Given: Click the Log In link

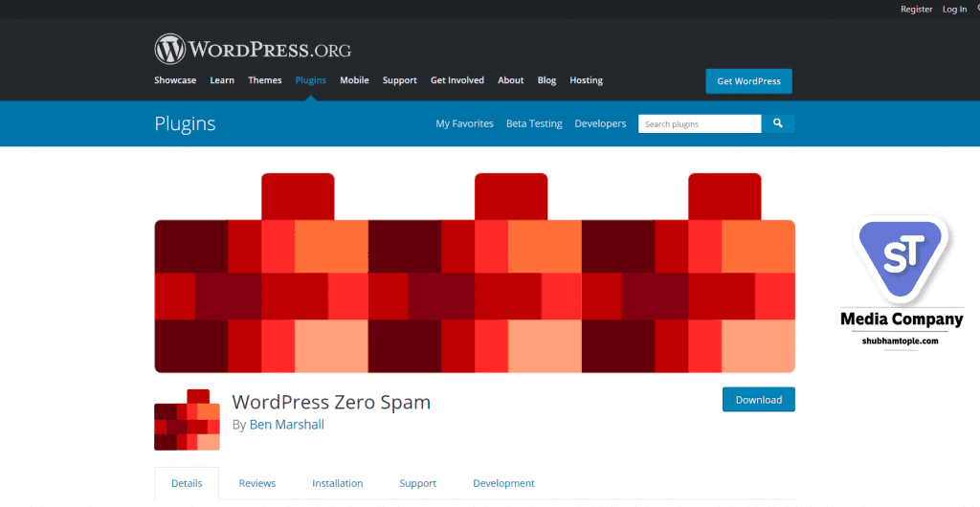Looking at the screenshot, I should point(954,10).
